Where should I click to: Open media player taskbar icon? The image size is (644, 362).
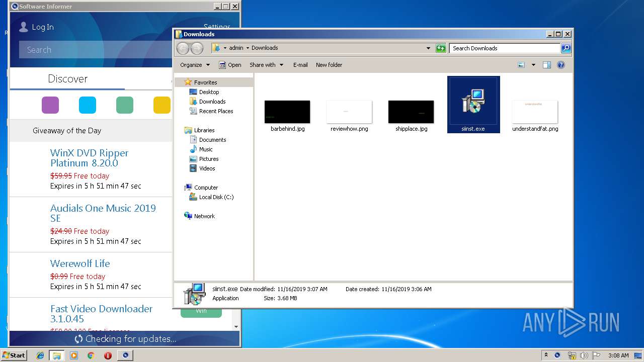point(74,355)
